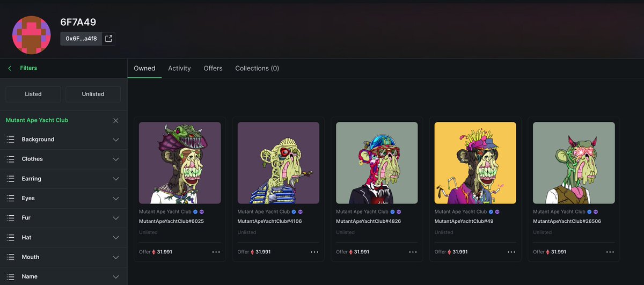The height and width of the screenshot is (285, 644).
Task: Click verified badge on #6025 card
Action: coord(195,212)
